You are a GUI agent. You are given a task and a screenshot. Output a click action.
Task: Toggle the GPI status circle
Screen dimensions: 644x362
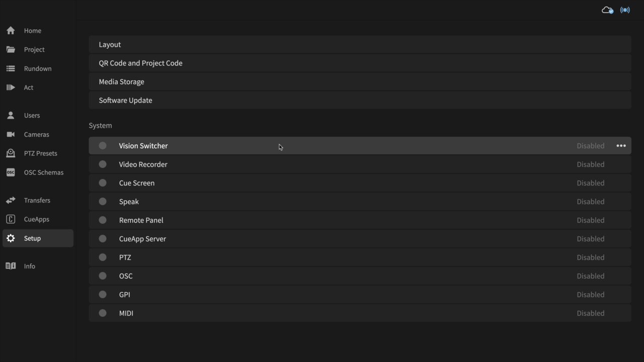click(x=103, y=295)
